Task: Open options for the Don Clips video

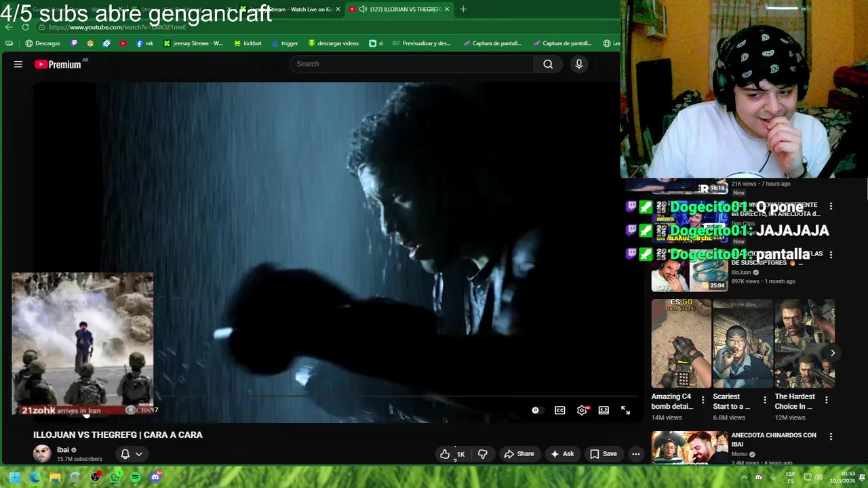Action: [x=831, y=206]
